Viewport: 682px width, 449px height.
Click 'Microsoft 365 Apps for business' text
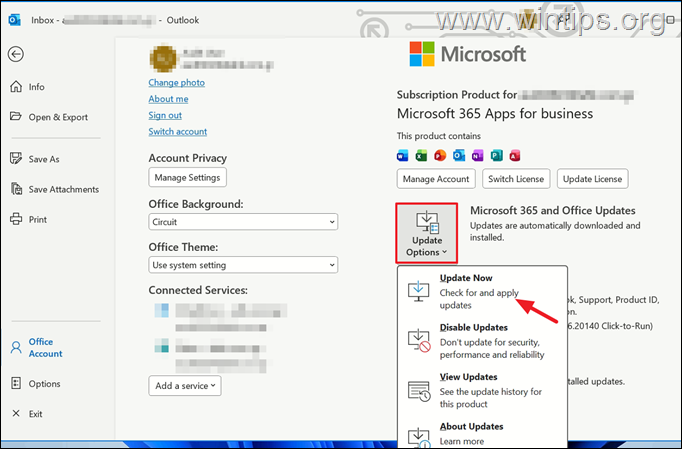(495, 114)
